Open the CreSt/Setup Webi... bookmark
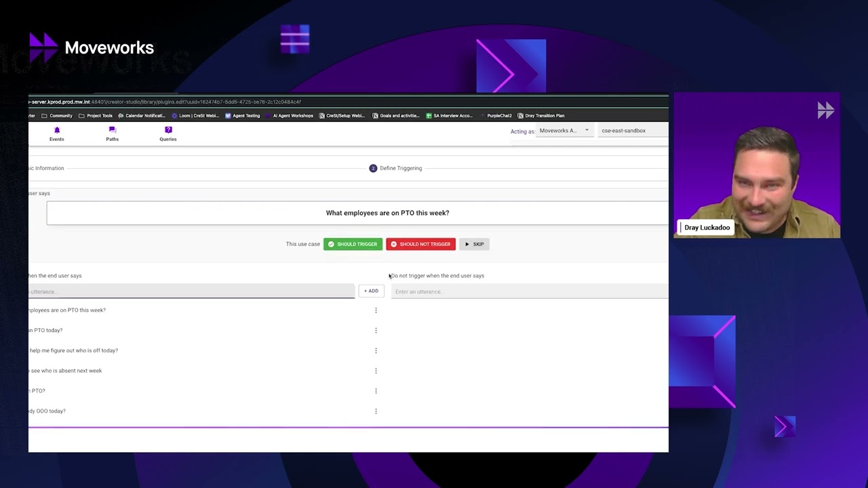The image size is (868, 488). tap(342, 116)
